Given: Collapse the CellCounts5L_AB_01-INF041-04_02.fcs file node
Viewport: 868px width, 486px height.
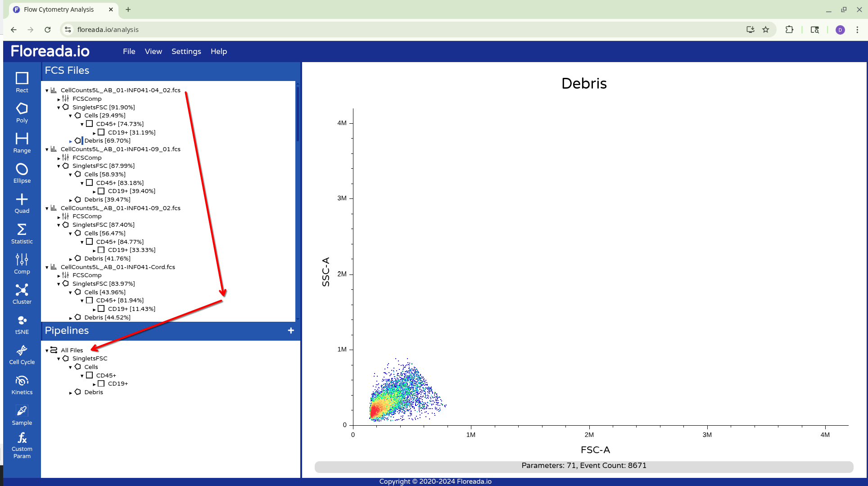Looking at the screenshot, I should tap(47, 90).
